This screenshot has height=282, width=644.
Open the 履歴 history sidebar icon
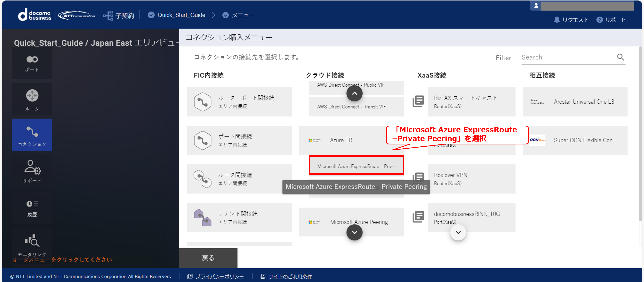click(32, 208)
